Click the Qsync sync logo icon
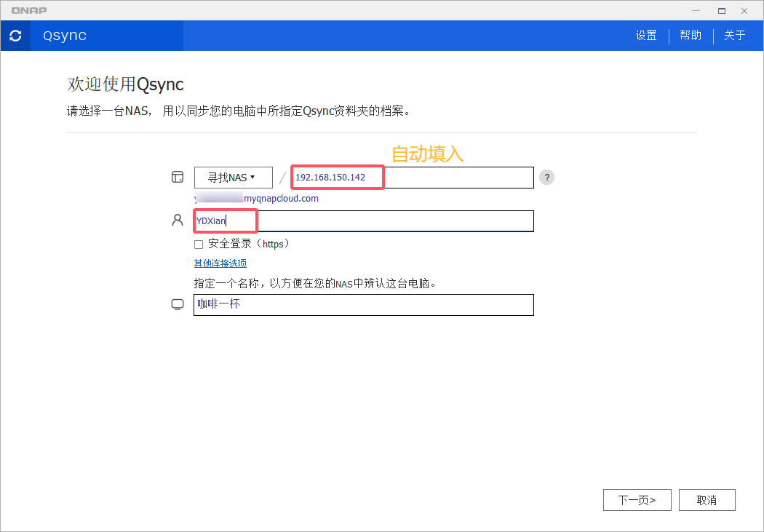Image resolution: width=764 pixels, height=532 pixels. (15, 36)
